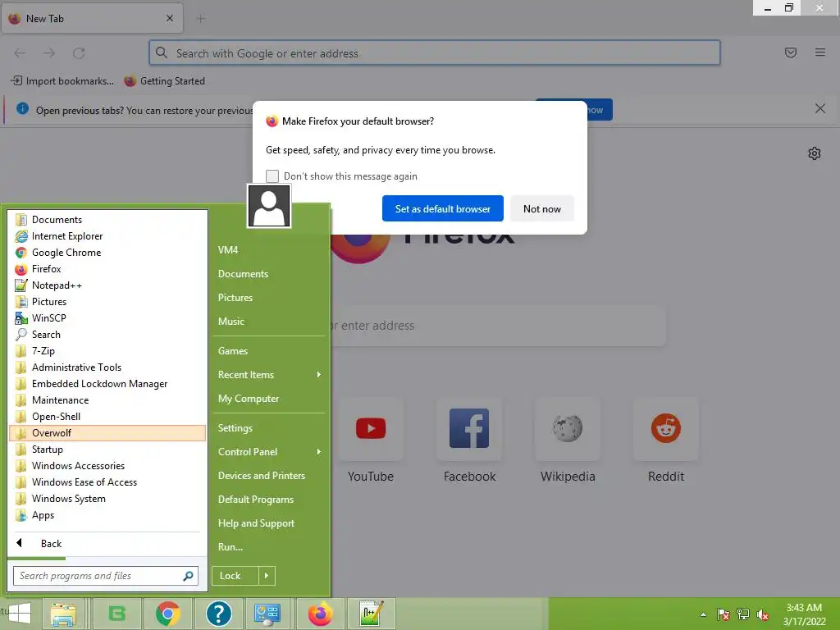Click the muted volume tray icon
The image size is (840, 630).
coord(763,614)
